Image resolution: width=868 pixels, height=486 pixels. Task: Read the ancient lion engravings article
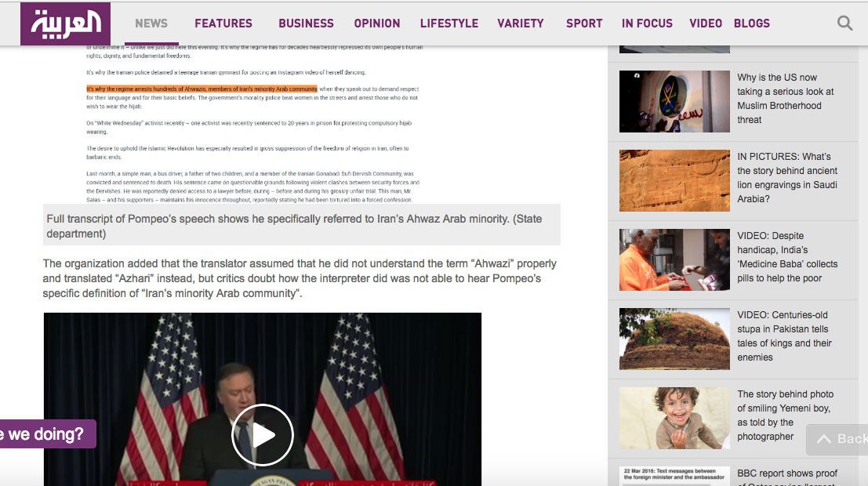(787, 177)
